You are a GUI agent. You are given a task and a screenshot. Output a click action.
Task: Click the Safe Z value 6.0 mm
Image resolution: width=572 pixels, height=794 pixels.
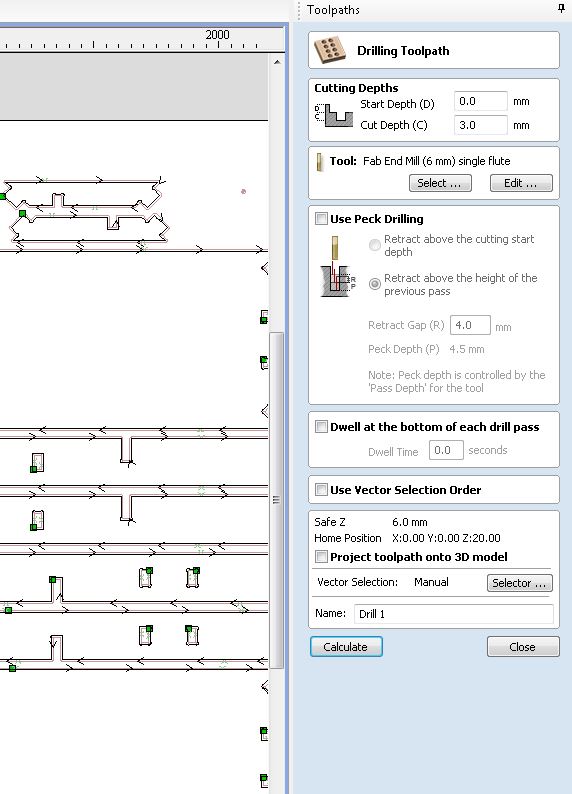[410, 522]
